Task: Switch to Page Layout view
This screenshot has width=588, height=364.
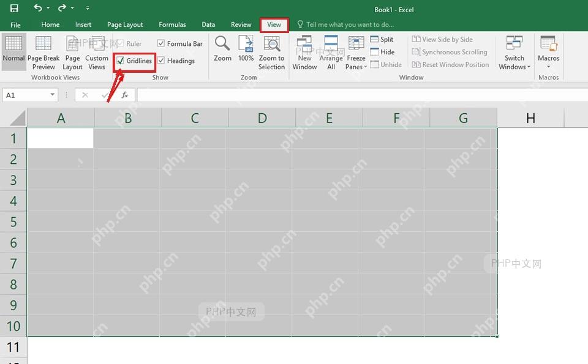Action: click(x=72, y=53)
